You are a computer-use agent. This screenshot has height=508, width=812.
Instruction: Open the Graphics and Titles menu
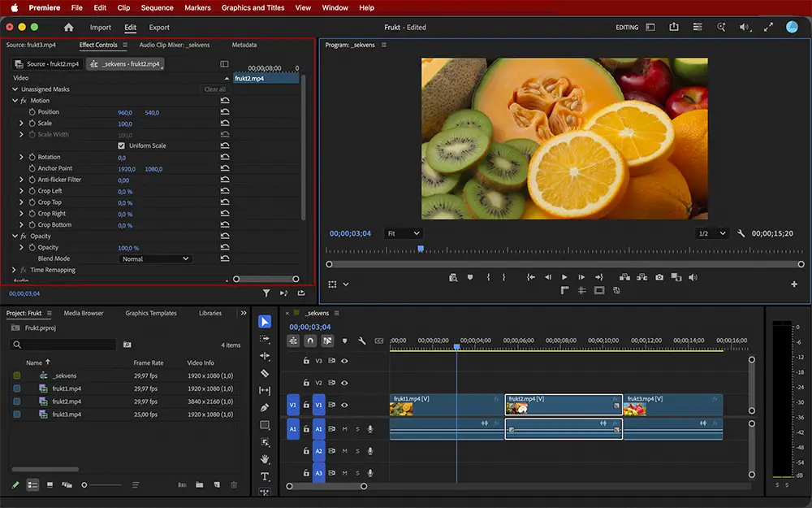(x=253, y=8)
